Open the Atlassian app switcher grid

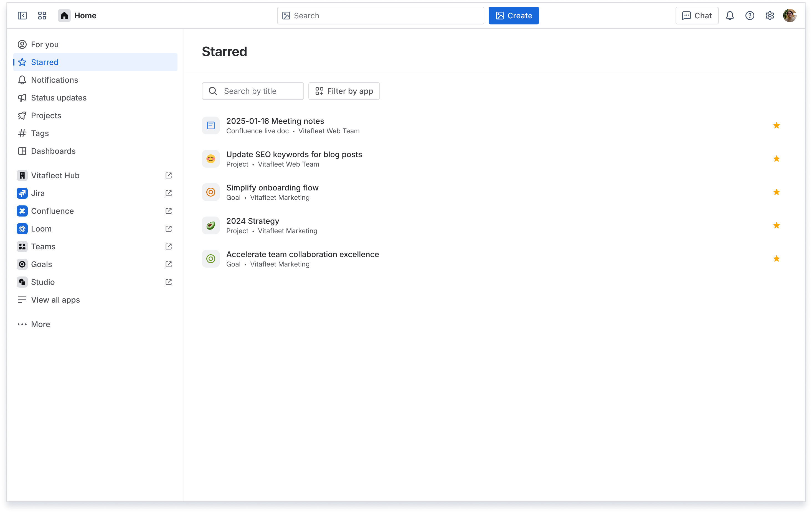click(x=42, y=15)
